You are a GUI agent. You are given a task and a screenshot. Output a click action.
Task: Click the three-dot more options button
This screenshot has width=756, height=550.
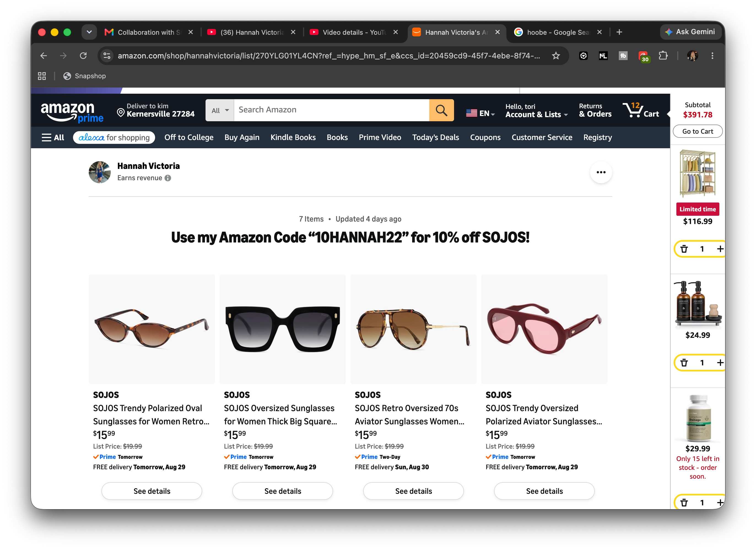[x=601, y=172]
